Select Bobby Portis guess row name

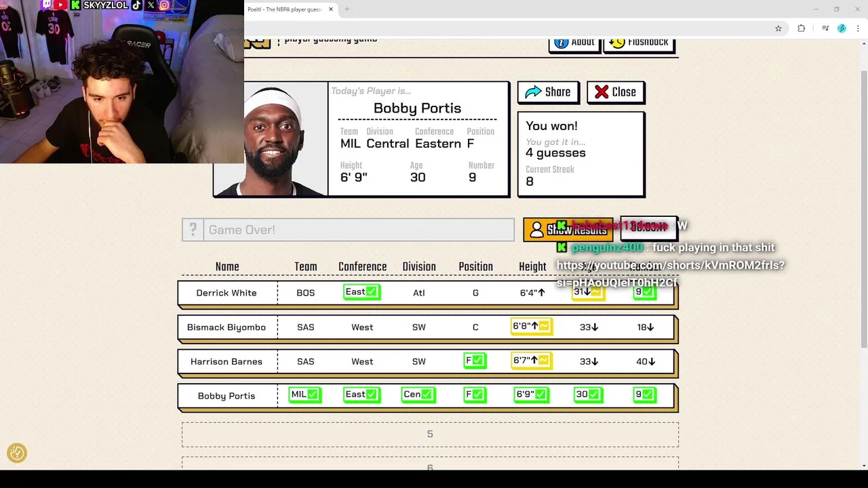pyautogui.click(x=226, y=396)
